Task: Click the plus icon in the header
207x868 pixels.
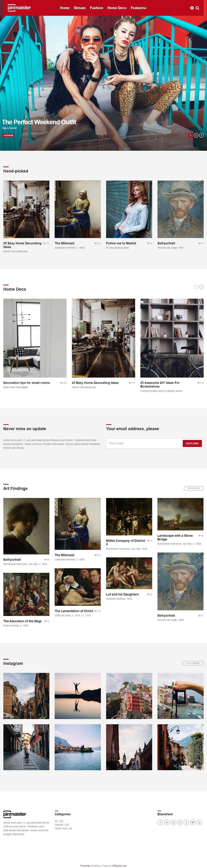Action: pos(192,8)
